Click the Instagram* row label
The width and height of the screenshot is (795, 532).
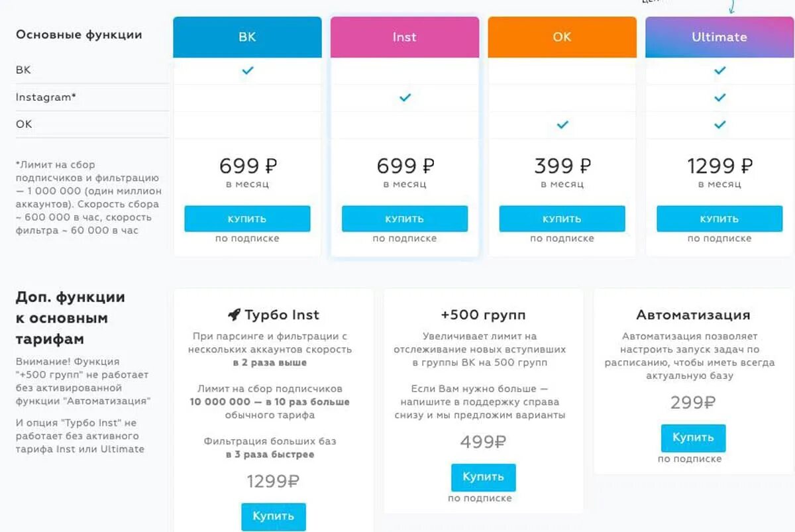pos(46,97)
